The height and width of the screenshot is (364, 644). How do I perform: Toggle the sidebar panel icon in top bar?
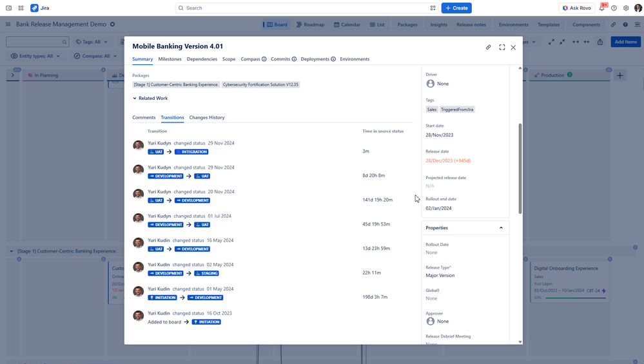(x=8, y=8)
